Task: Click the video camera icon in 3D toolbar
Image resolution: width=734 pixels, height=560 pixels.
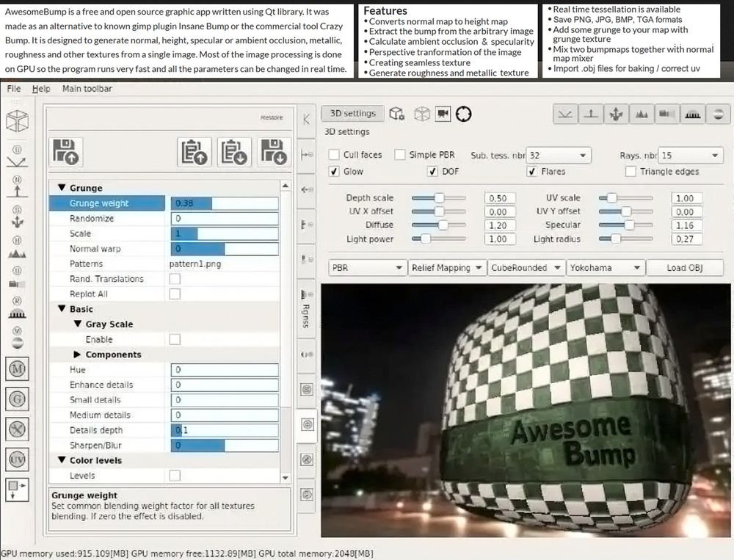Action: click(x=443, y=114)
